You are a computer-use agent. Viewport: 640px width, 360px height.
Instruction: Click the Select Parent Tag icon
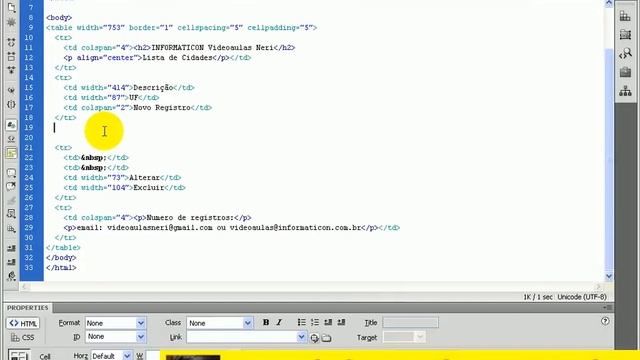coord(11,90)
